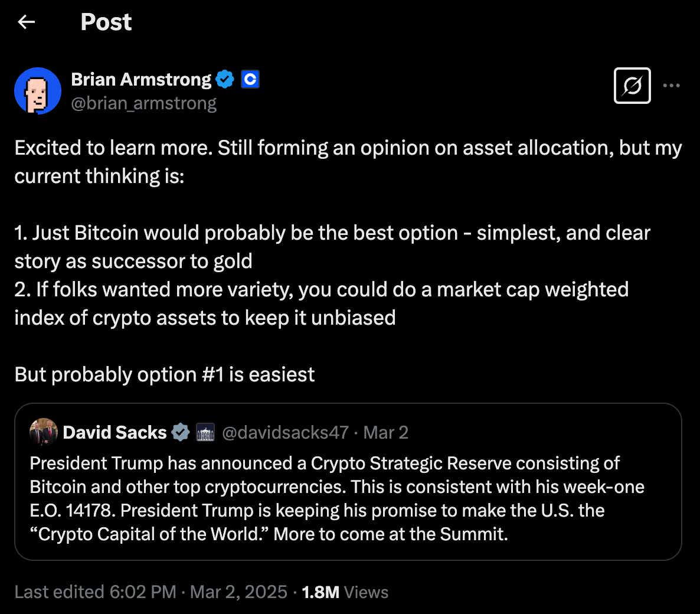Screen dimensions: 700x614
Task: Click the Mar 2 timestamp
Action: tap(385, 432)
